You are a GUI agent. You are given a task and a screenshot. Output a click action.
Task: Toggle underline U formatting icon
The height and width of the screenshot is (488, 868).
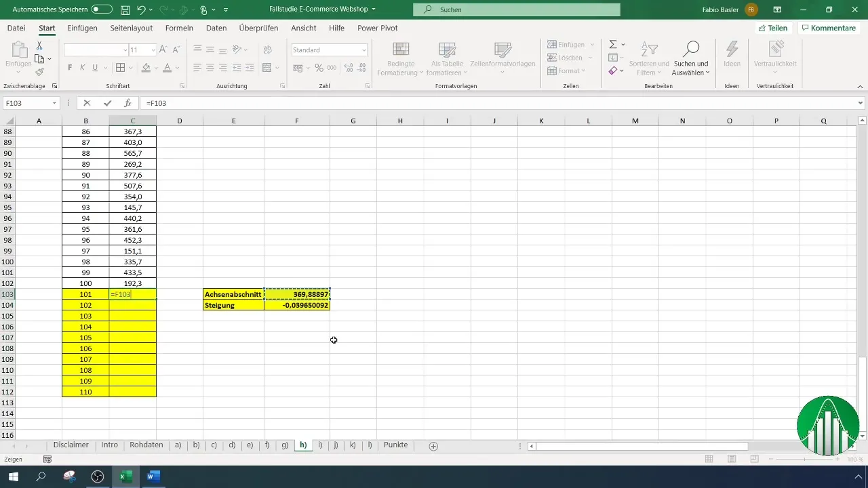tap(95, 68)
